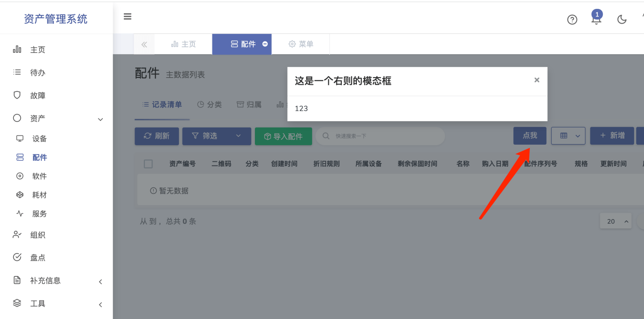
Task: Click the 更新时间 column header
Action: pyautogui.click(x=614, y=164)
